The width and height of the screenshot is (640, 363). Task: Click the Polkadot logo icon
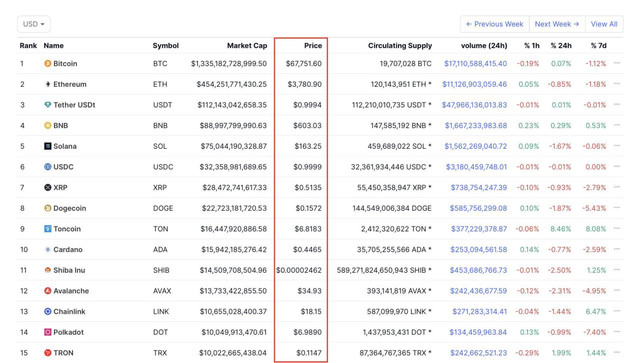48,332
